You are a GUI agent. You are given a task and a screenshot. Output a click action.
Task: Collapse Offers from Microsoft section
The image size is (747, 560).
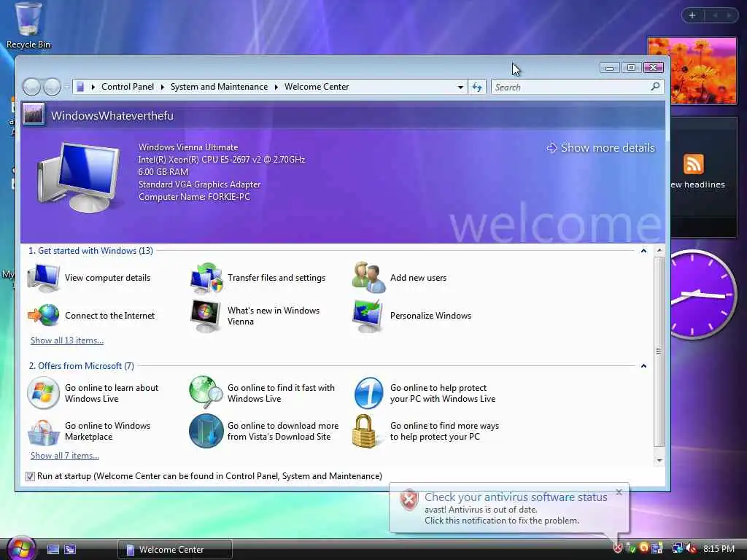click(x=643, y=366)
